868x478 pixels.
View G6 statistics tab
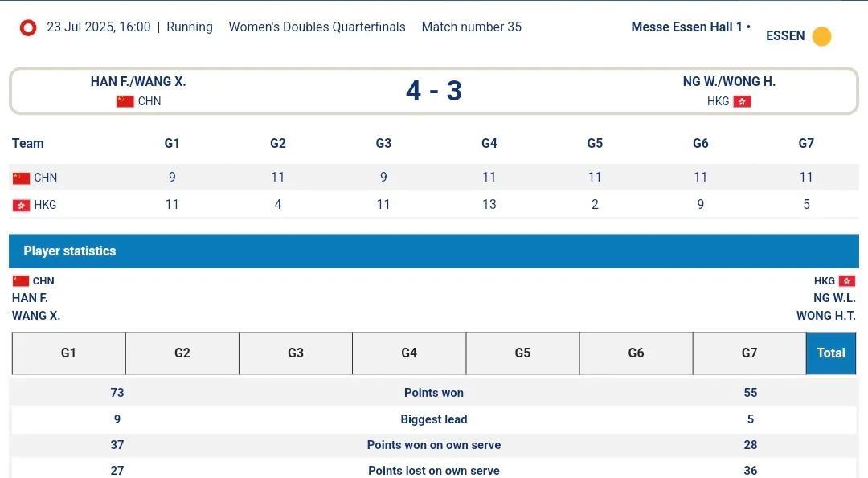[x=636, y=353]
